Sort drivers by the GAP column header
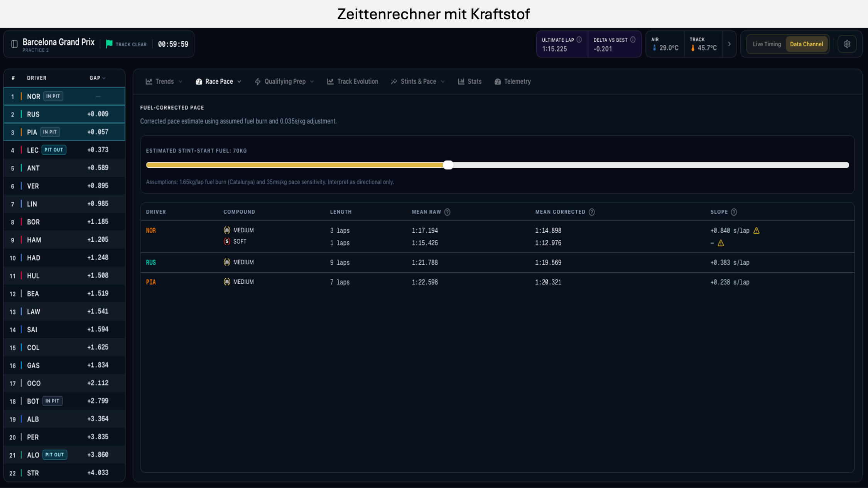 [x=97, y=78]
